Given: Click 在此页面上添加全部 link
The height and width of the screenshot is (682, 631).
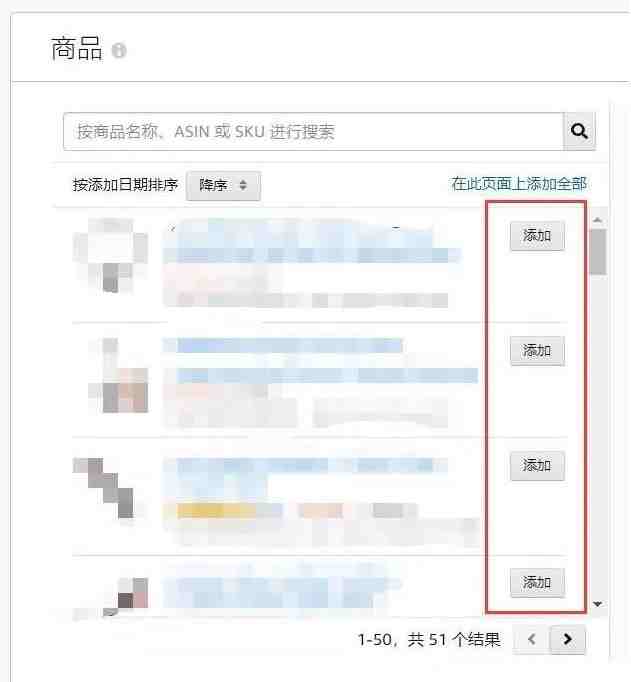Looking at the screenshot, I should tap(519, 184).
